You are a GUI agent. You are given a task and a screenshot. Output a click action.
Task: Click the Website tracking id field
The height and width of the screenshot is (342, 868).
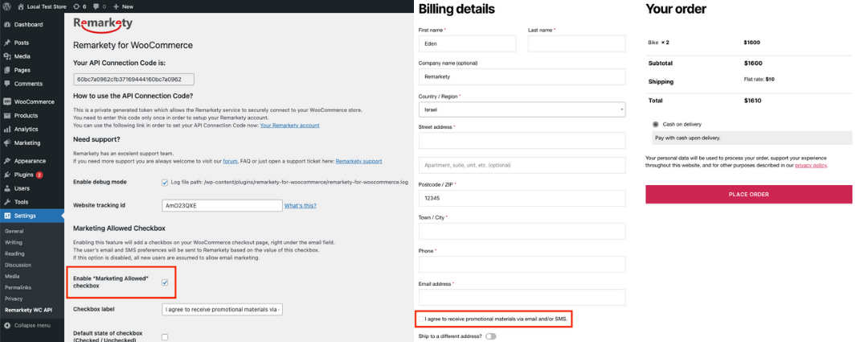(x=222, y=205)
